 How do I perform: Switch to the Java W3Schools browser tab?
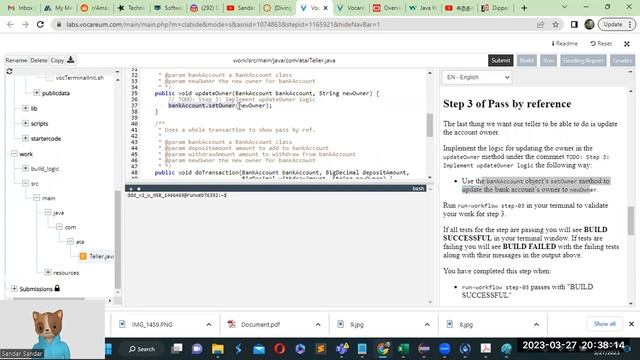(423, 8)
